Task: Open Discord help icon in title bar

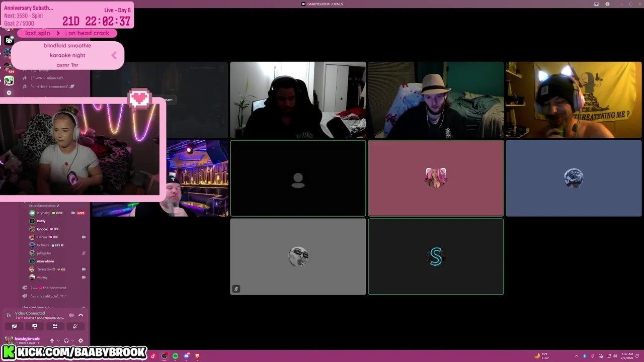Action: [x=607, y=4]
